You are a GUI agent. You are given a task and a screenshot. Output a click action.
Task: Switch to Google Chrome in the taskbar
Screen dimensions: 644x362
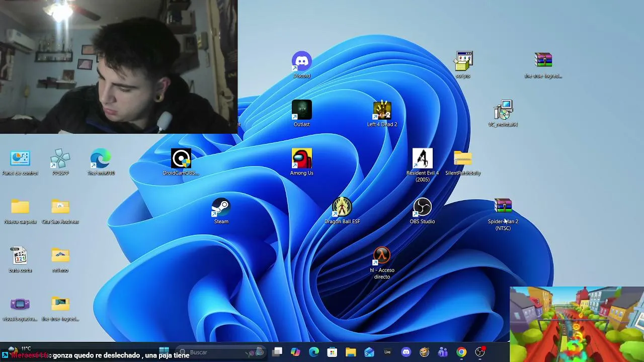pos(461,352)
